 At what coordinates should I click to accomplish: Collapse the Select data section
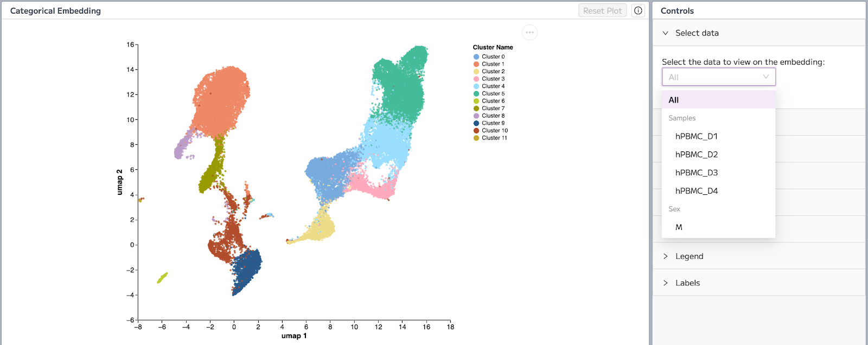pos(758,33)
